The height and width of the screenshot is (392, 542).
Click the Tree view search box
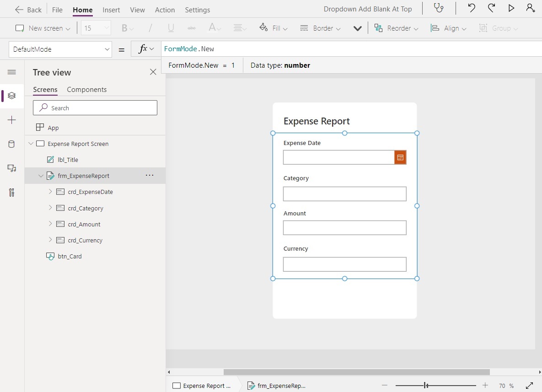click(95, 107)
